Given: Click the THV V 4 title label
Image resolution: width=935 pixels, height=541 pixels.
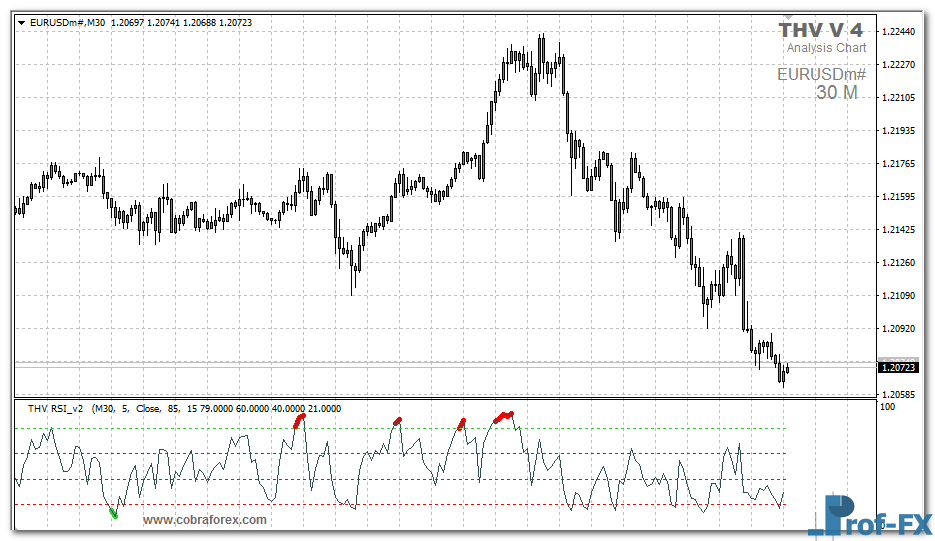Looking at the screenshot, I should click(820, 30).
